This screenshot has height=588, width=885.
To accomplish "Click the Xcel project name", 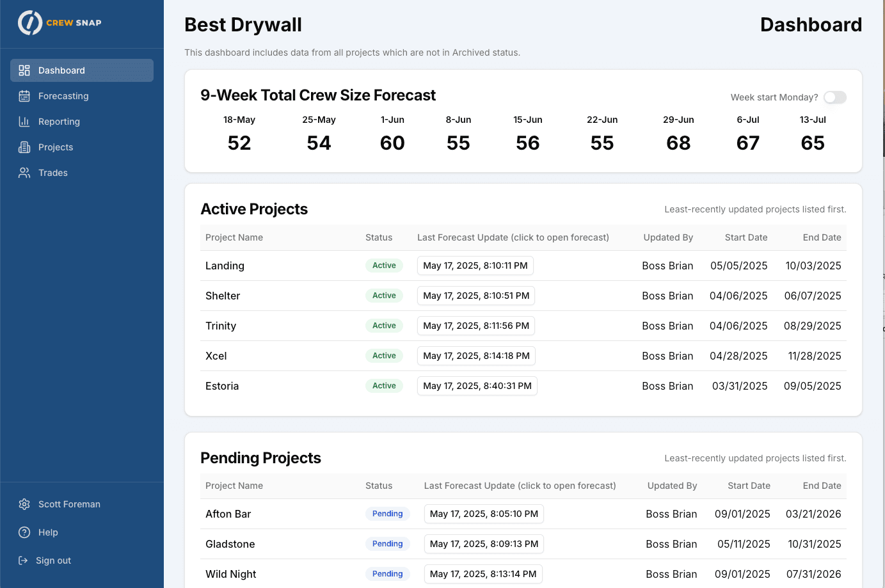I will coord(216,356).
